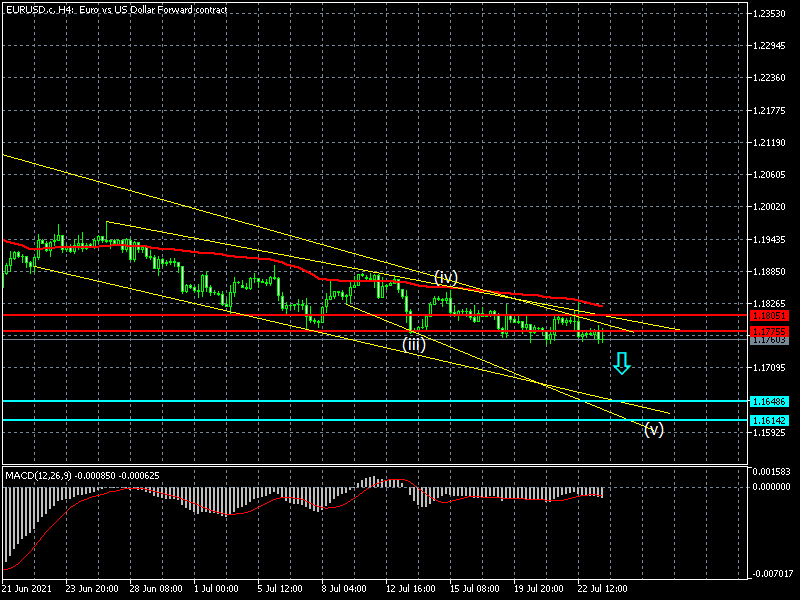The height and width of the screenshot is (600, 800).
Task: Click the 15 Jul 08:00 time label
Action: coord(475,589)
